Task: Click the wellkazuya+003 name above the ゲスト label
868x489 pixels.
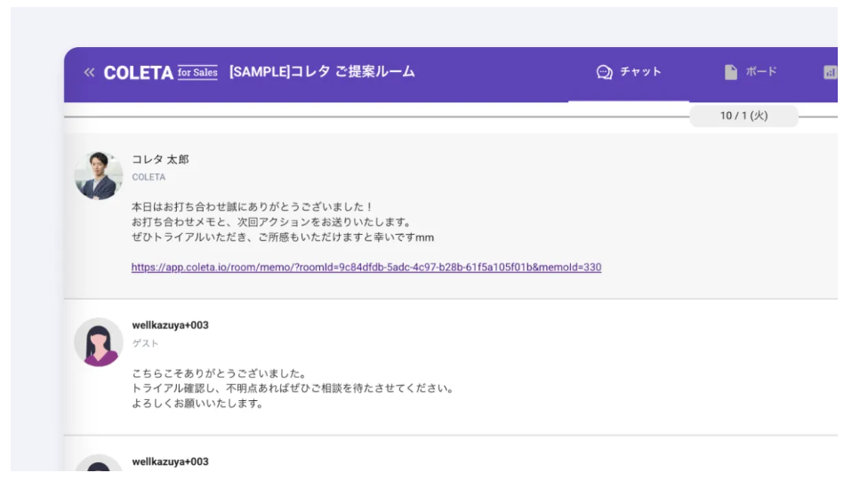Action: [170, 325]
